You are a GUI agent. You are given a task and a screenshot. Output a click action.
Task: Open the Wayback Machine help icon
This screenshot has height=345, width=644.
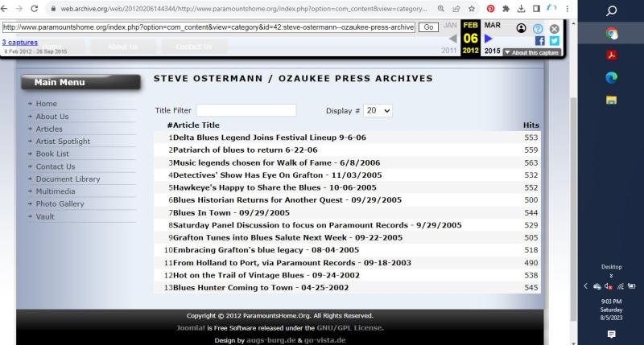click(538, 27)
